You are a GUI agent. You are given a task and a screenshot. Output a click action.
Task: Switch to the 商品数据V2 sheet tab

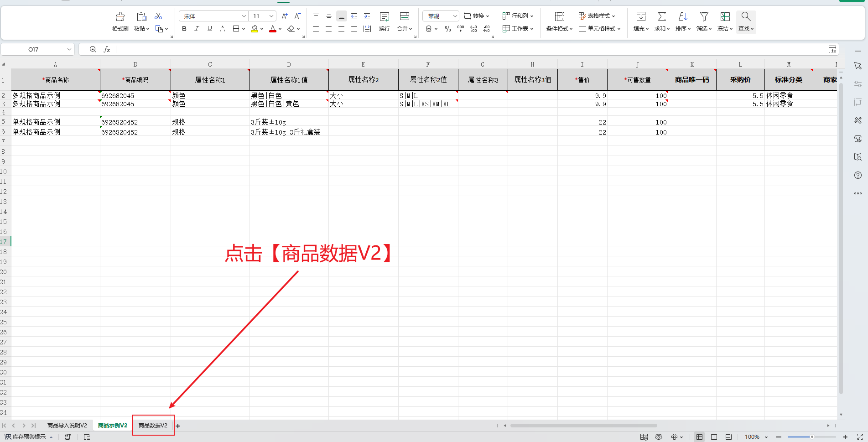[153, 425]
